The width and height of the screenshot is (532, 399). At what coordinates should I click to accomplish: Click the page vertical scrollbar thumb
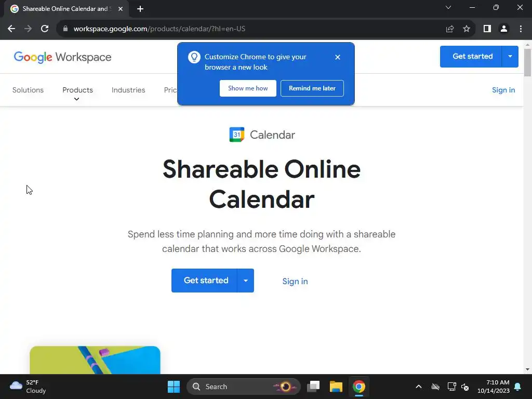coord(527,63)
